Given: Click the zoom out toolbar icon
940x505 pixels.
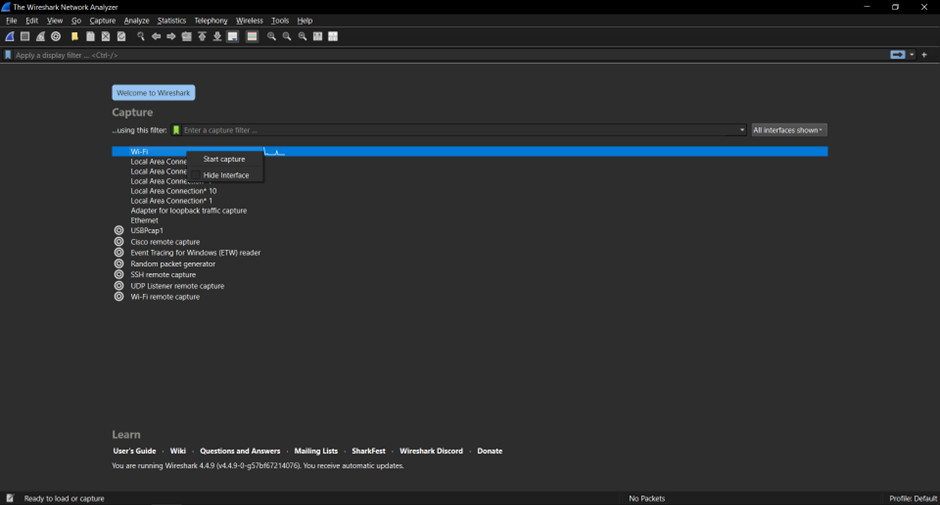Looking at the screenshot, I should [287, 37].
